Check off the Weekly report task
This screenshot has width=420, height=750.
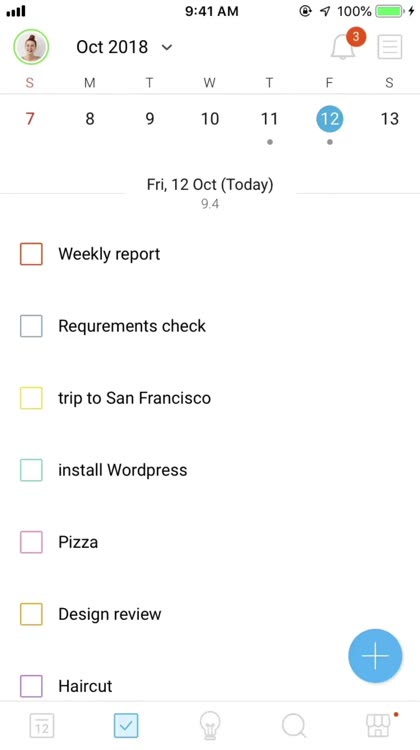click(x=31, y=254)
